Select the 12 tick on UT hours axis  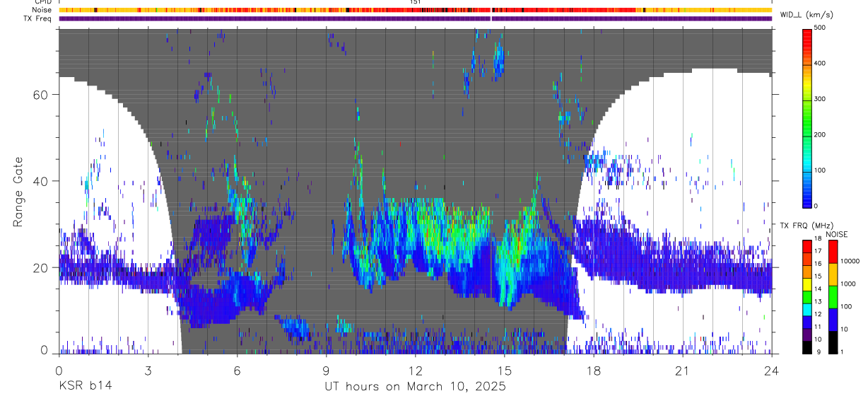[x=415, y=370]
